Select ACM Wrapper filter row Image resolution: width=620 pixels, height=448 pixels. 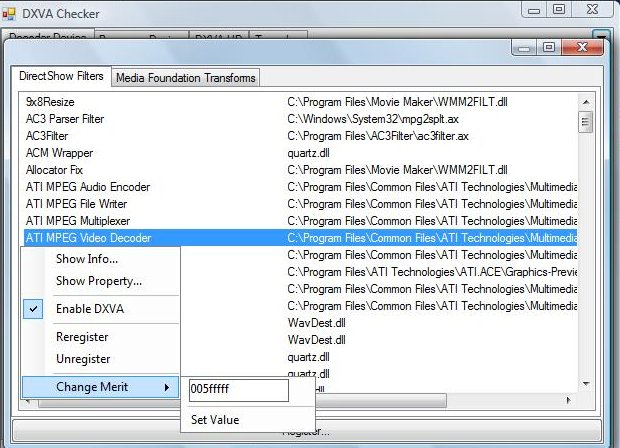[301, 153]
